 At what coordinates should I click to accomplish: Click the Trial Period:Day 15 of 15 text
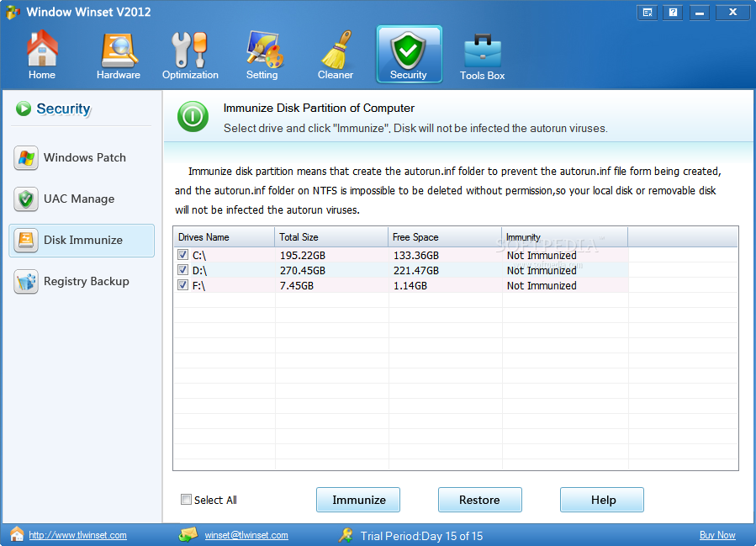[x=421, y=536]
